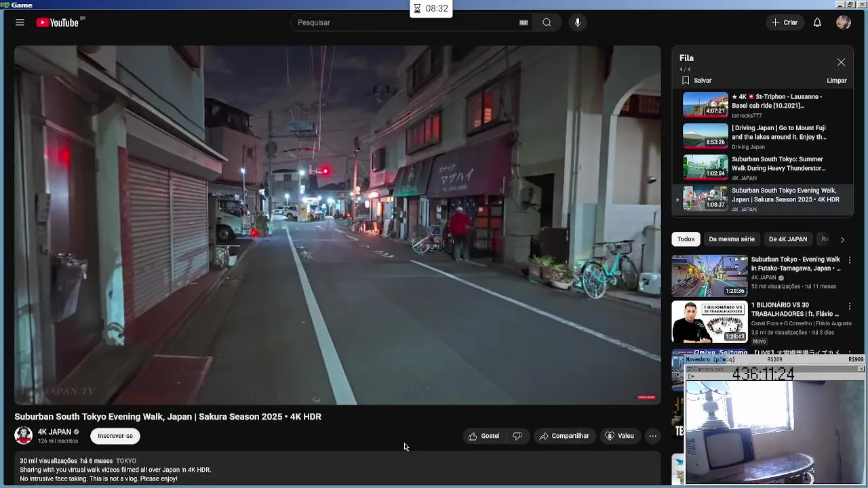Select the Todos filter chip
The image size is (868, 488).
tap(686, 239)
